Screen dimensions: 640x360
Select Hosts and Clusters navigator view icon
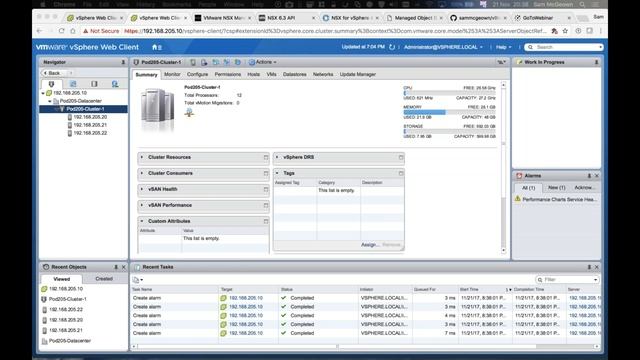(x=51, y=84)
